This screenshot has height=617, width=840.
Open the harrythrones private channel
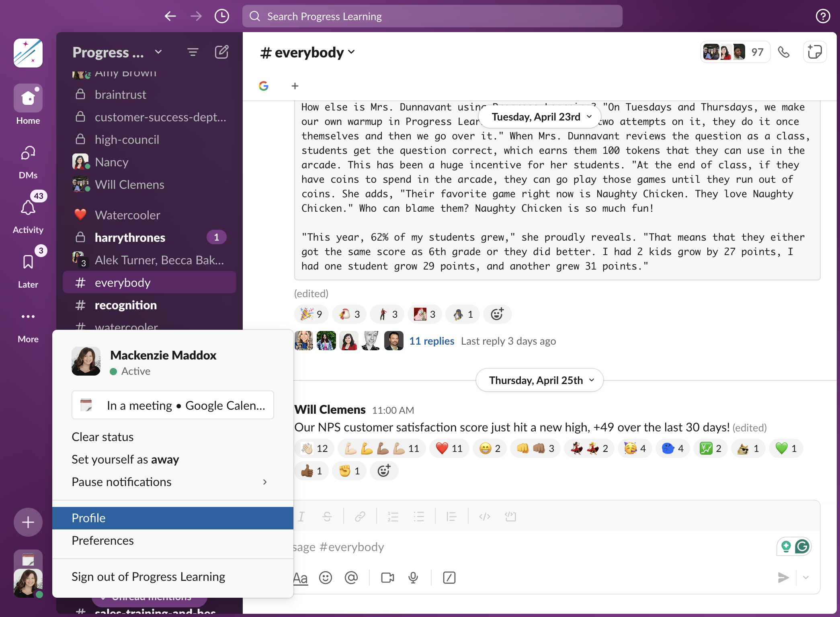[150, 237]
